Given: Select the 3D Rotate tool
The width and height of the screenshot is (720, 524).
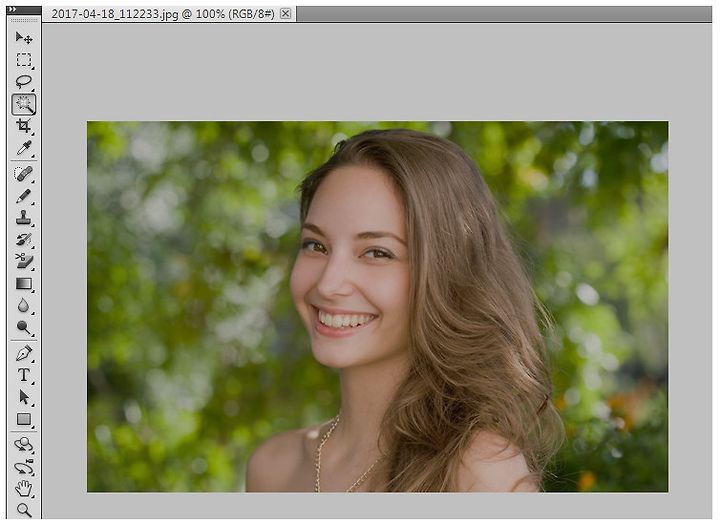Looking at the screenshot, I should point(23,445).
